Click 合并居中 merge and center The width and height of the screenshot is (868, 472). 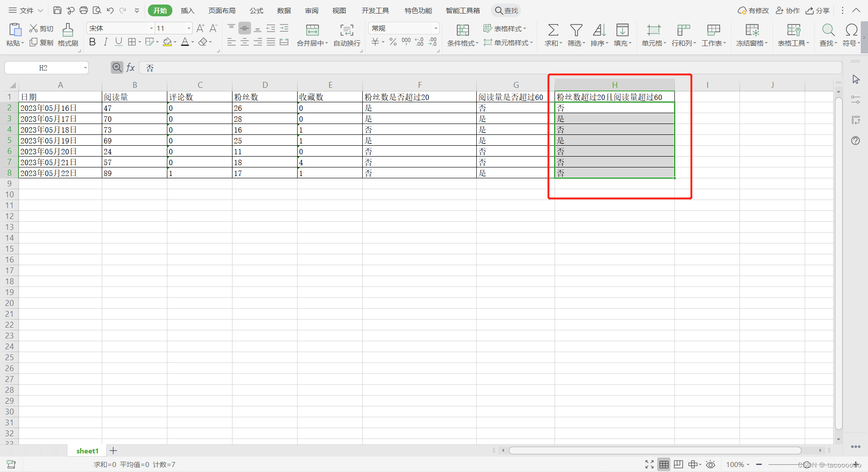click(312, 35)
